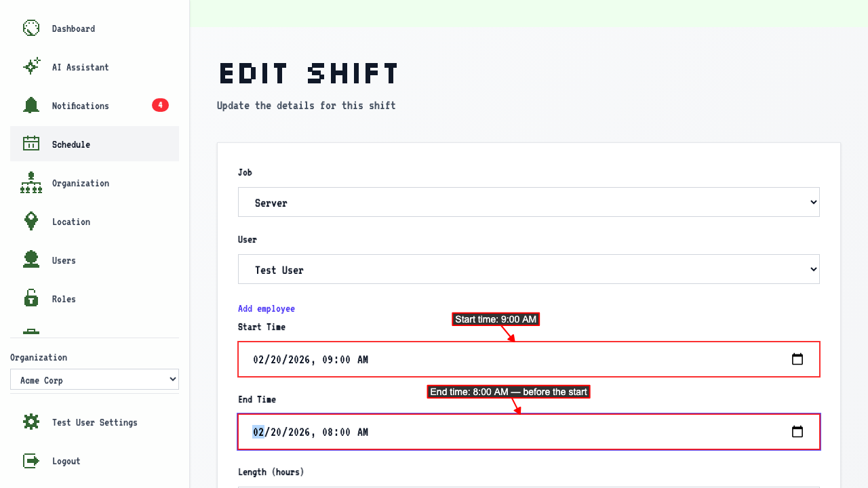868x488 pixels.
Task: Open Start Time calendar picker icon
Action: coord(797,359)
